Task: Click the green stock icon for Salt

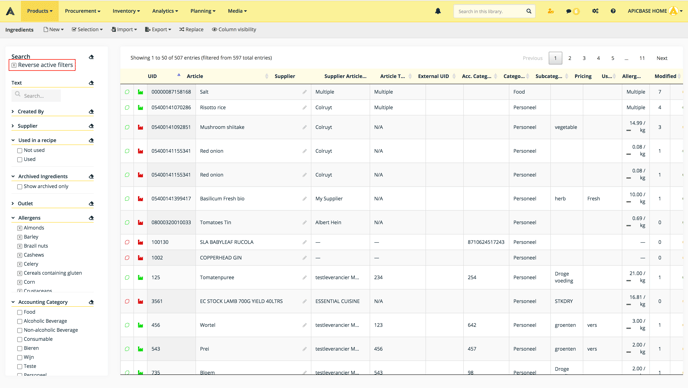Action: pos(140,92)
